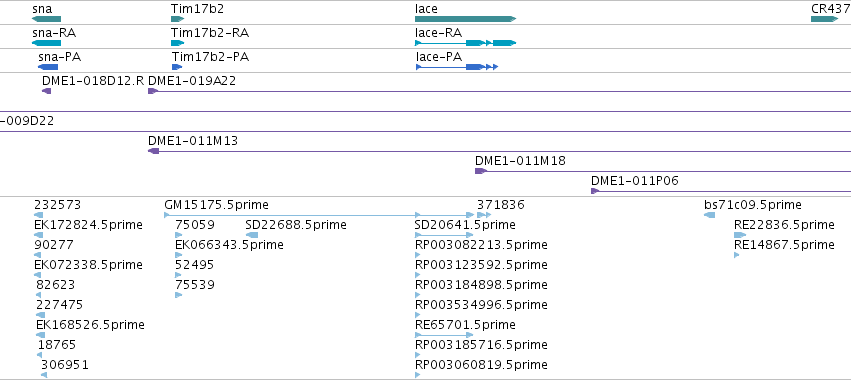Select the SD22688.5prime EST glyph
The image size is (851, 380).
tap(252, 235)
